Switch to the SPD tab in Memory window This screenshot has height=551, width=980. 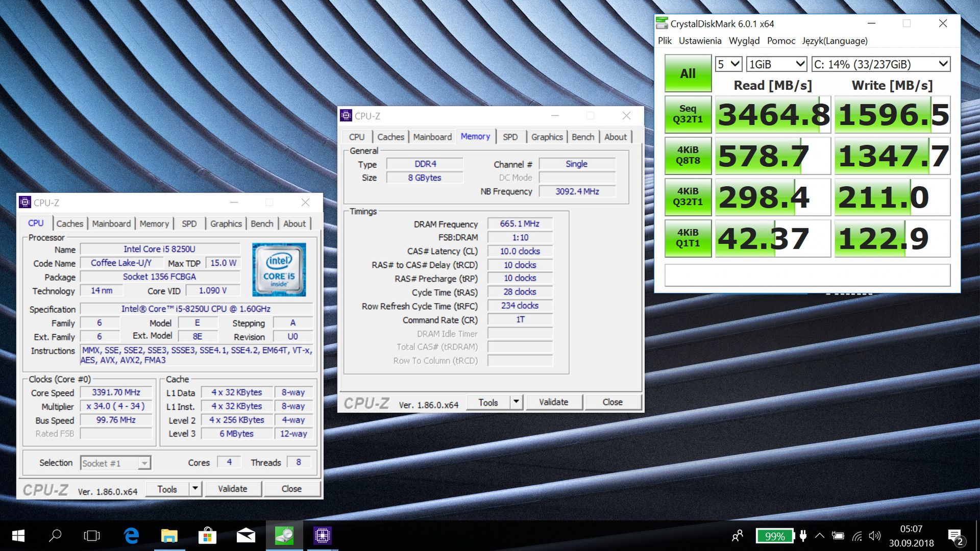(x=510, y=137)
